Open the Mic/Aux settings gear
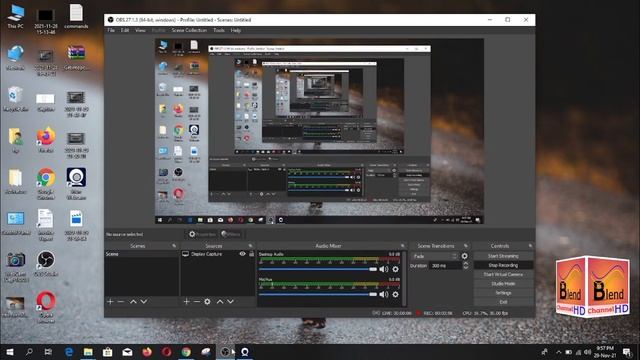 coord(395,294)
